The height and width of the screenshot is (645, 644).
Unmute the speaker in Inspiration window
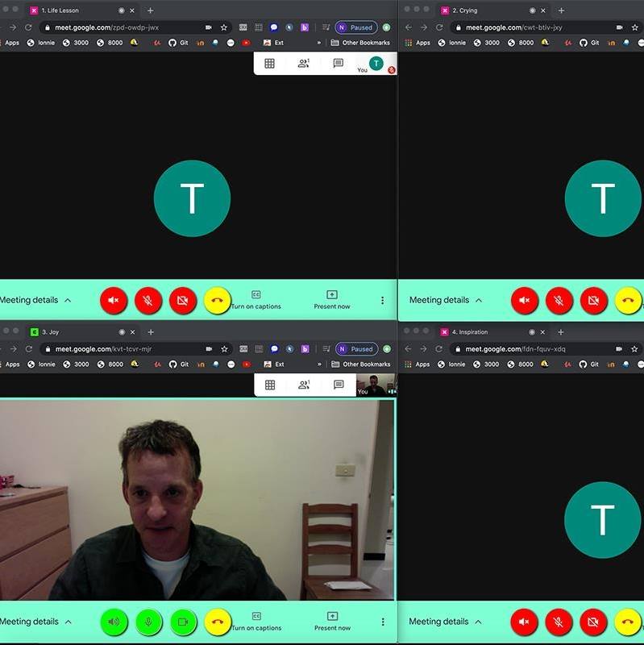click(524, 622)
